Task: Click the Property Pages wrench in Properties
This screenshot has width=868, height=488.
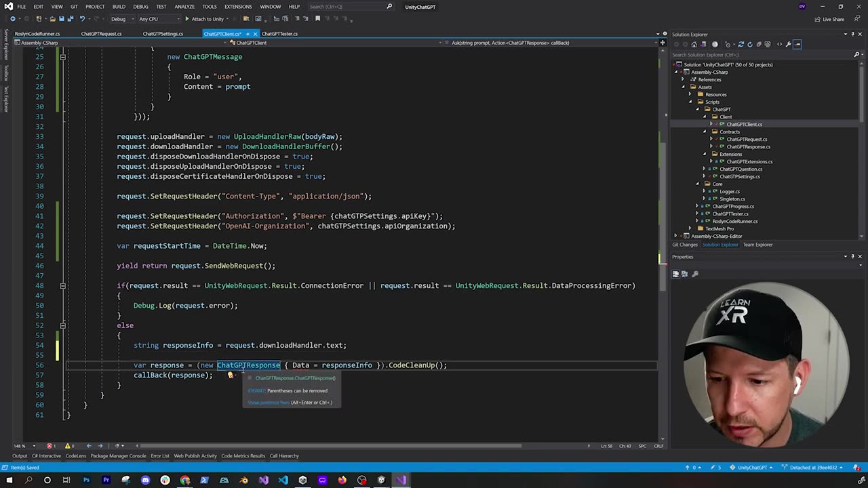Action: tap(695, 274)
